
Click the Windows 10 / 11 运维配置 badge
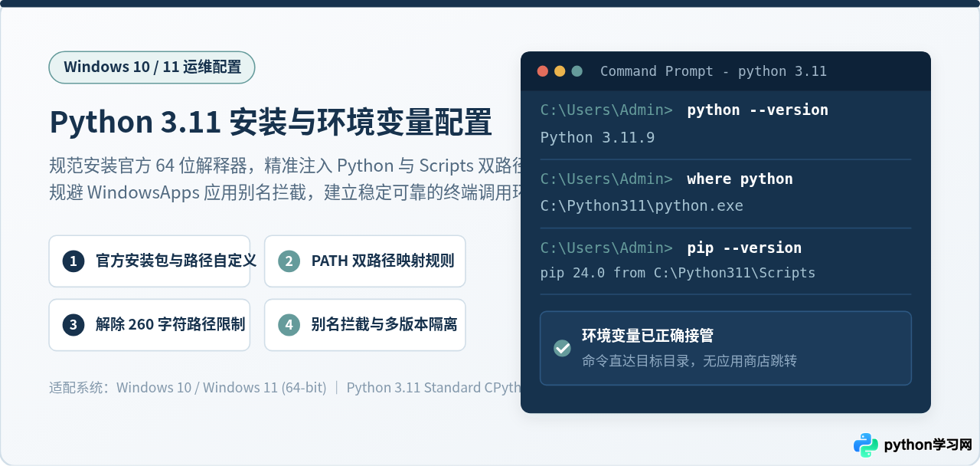point(152,67)
